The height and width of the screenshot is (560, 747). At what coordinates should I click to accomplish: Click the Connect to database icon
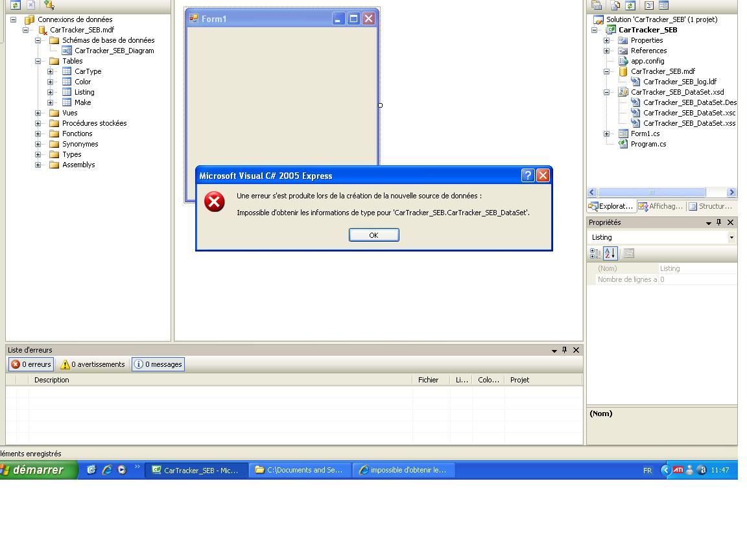click(x=49, y=5)
